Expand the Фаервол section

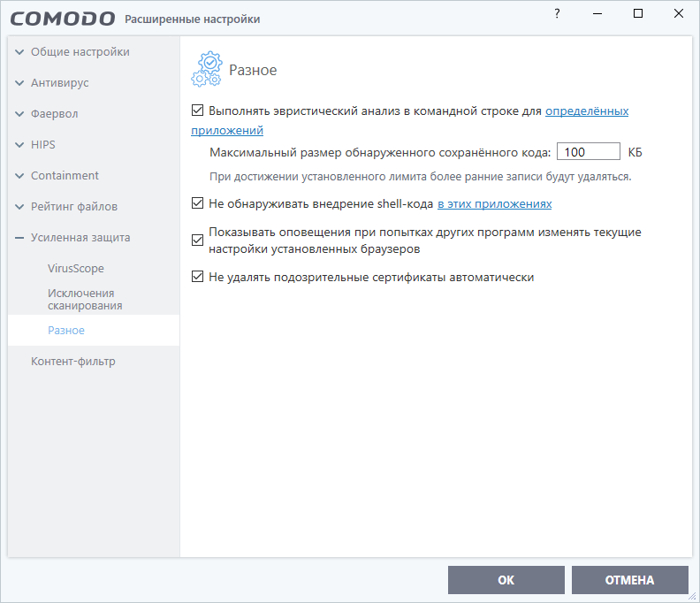coord(20,114)
